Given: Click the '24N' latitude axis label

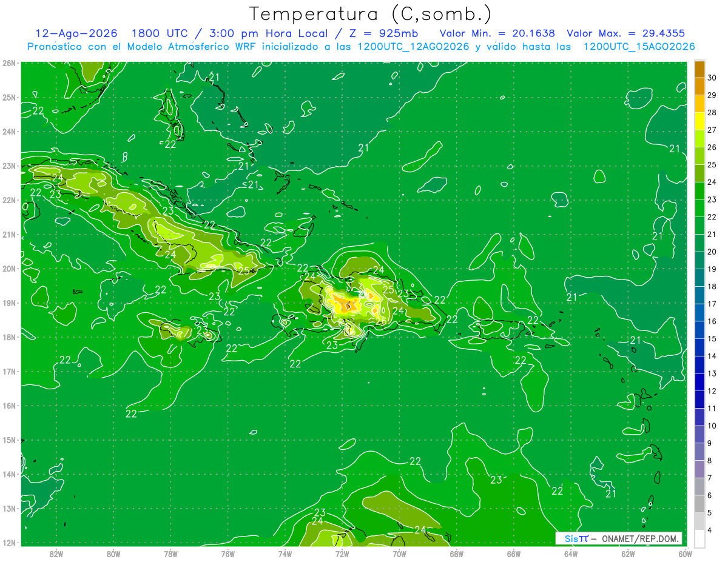Looking at the screenshot, I should [9, 132].
